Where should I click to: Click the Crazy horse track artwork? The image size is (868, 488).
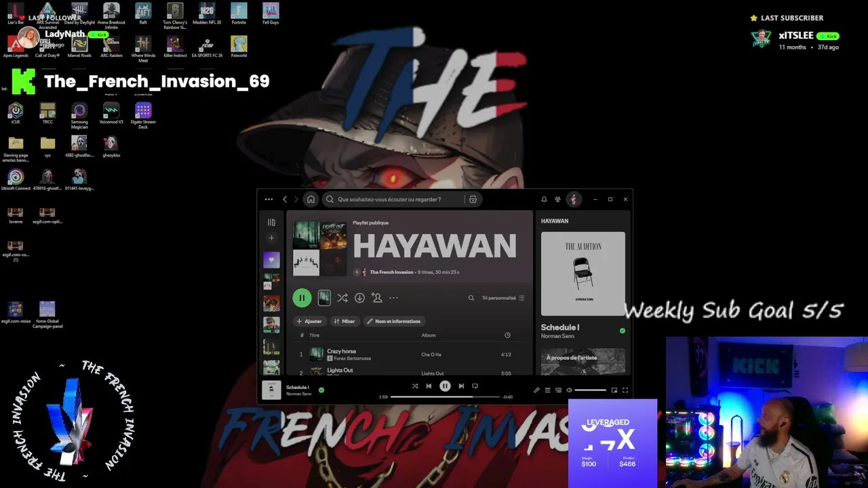(317, 354)
